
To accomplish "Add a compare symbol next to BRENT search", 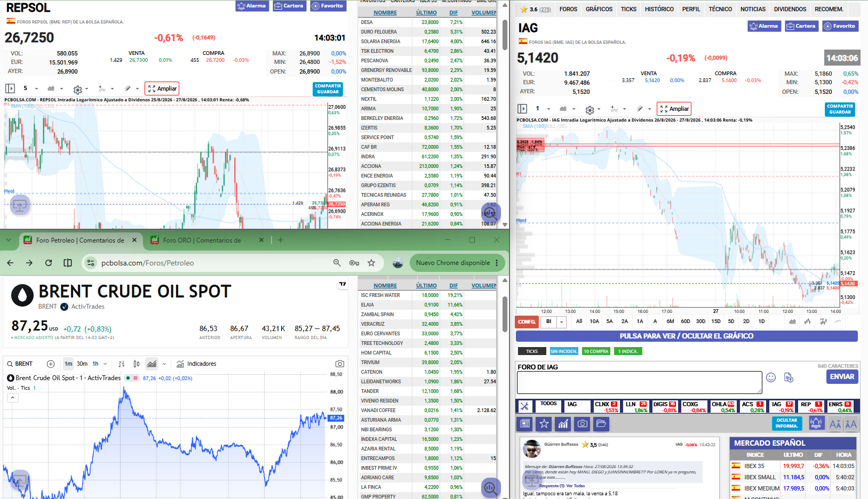I will 51,364.
